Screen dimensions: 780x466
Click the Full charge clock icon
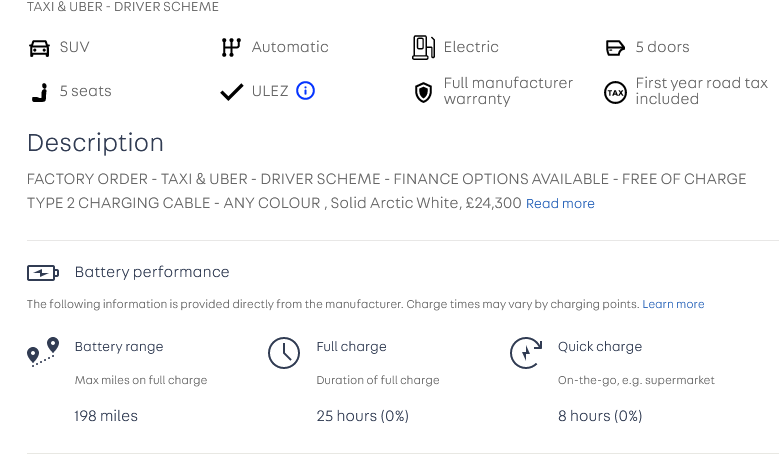pyautogui.click(x=284, y=353)
